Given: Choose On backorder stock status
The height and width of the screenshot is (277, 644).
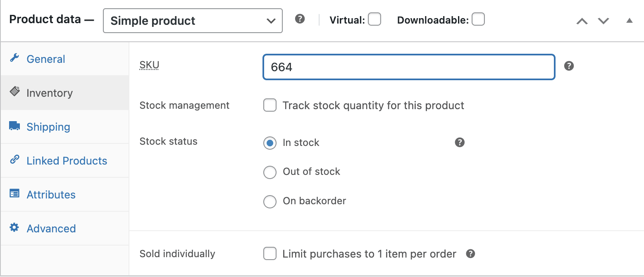Looking at the screenshot, I should point(270,201).
